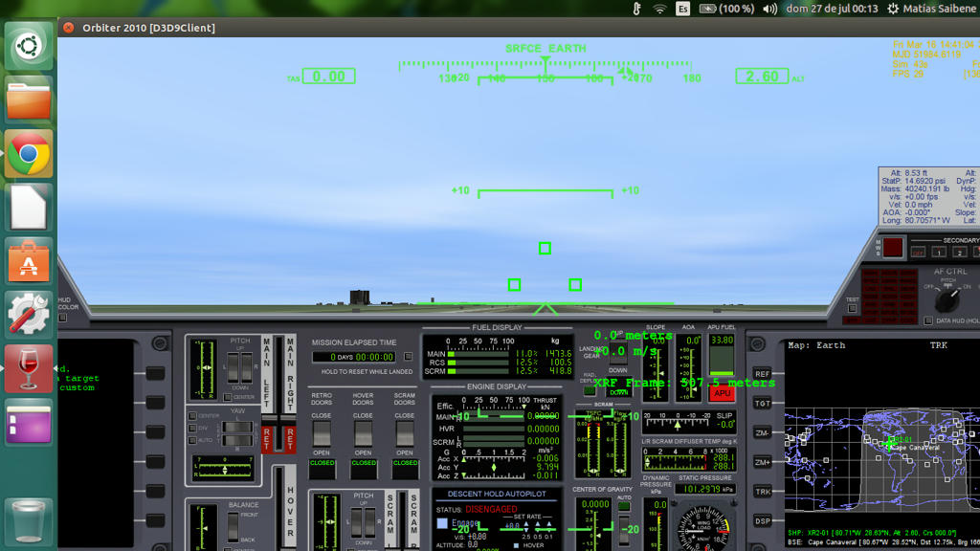The height and width of the screenshot is (551, 980).
Task: Click the center of gravity AUTO button
Action: pos(624,508)
